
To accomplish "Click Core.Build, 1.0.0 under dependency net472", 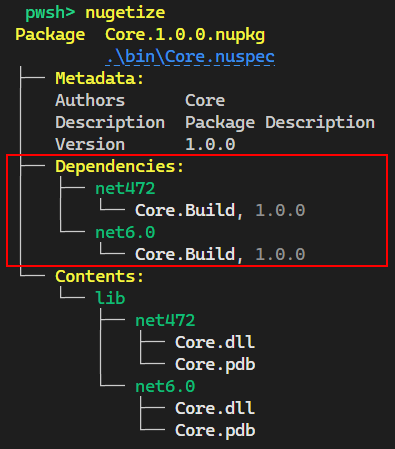I will [220, 210].
